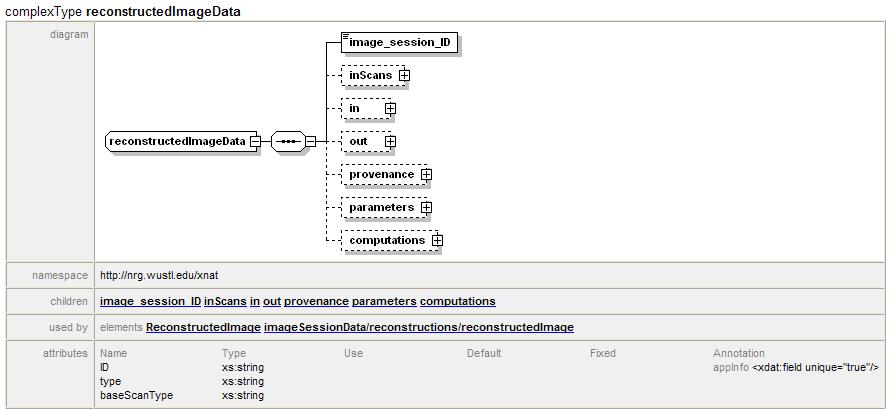Expand the computations node plus icon
The width and height of the screenshot is (892, 409).
coord(437,240)
